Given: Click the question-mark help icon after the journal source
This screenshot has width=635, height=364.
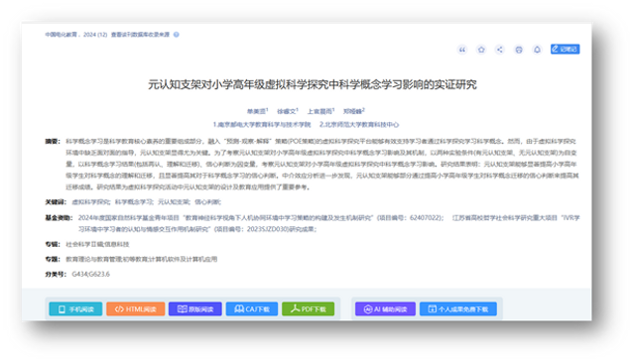Looking at the screenshot, I should [x=177, y=35].
